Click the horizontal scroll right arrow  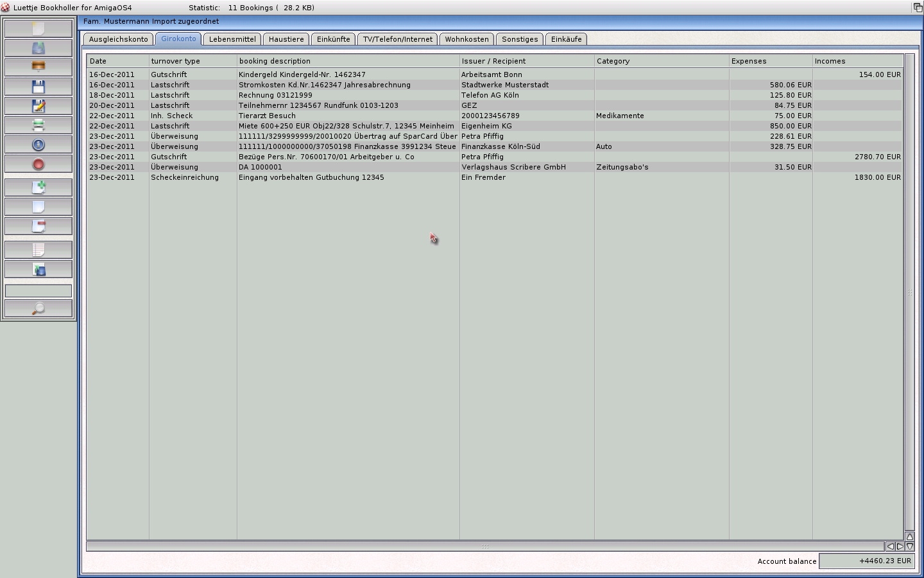(900, 547)
